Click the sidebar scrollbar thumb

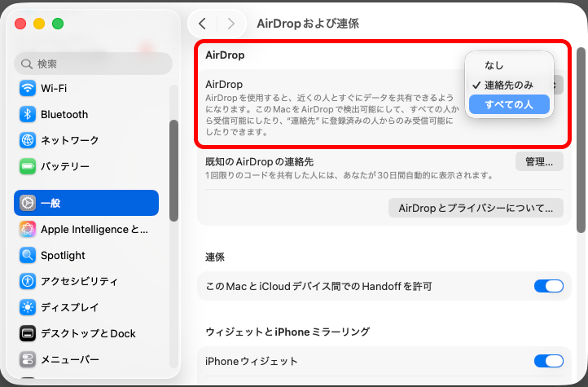click(173, 170)
